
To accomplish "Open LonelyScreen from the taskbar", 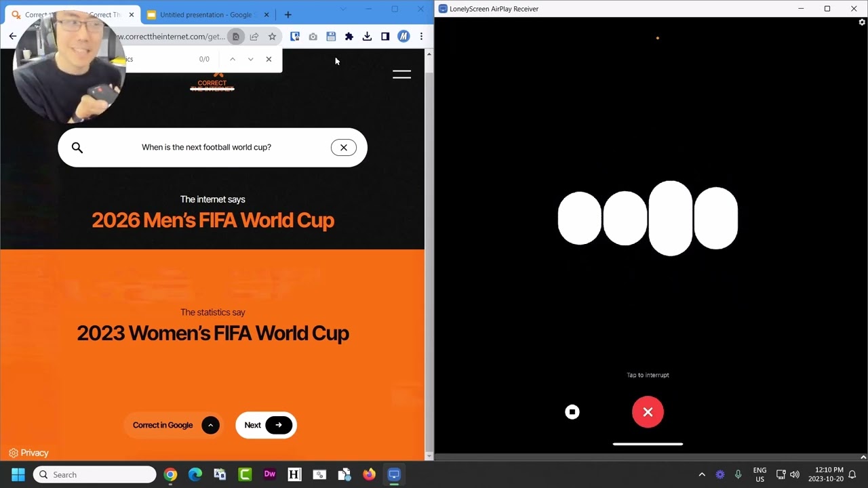I will 394,474.
